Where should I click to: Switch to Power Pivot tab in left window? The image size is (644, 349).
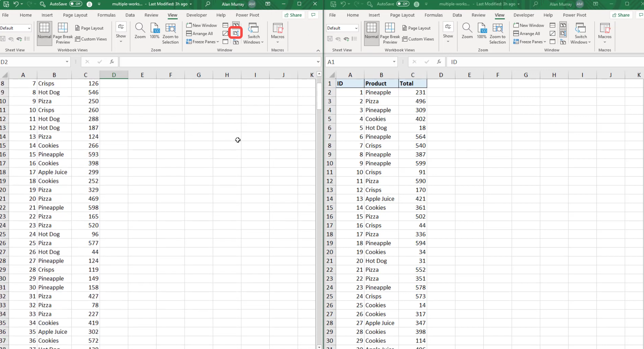point(248,15)
